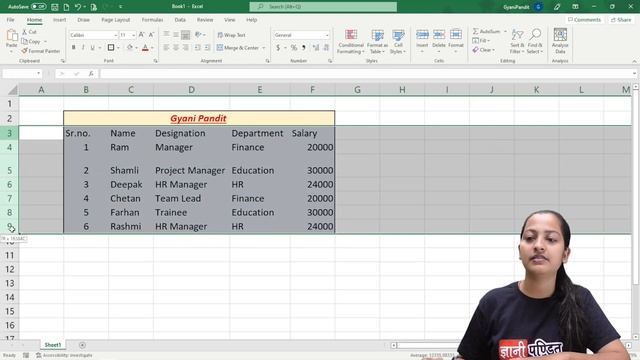Screen dimensions: 640x360
Task: Click the Wrap Text button
Action: pos(231,35)
